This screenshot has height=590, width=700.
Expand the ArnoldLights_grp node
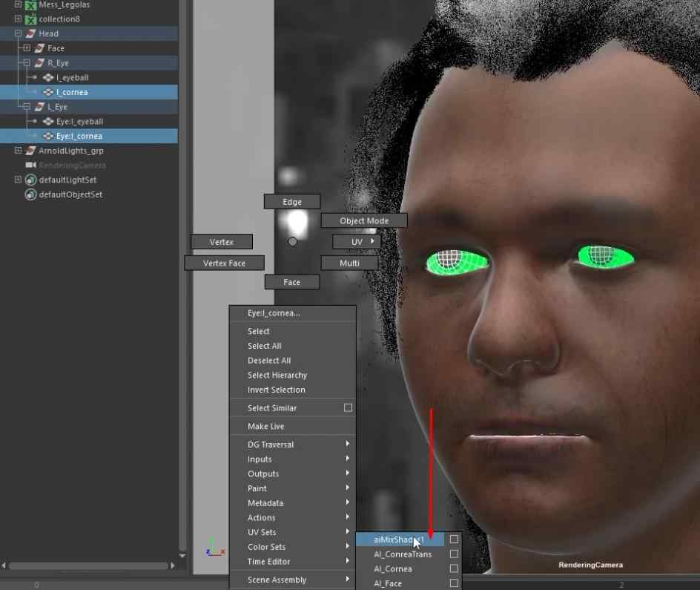click(18, 150)
